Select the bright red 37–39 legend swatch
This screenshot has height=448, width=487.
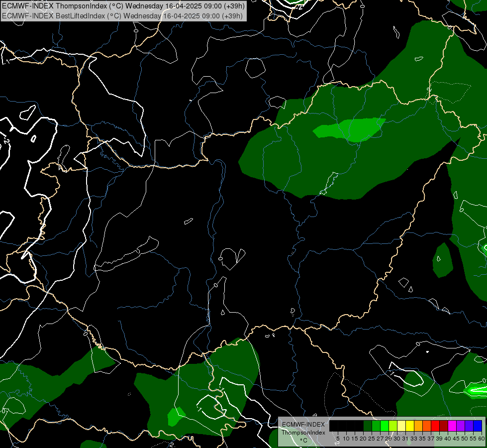pyautogui.click(x=435, y=426)
